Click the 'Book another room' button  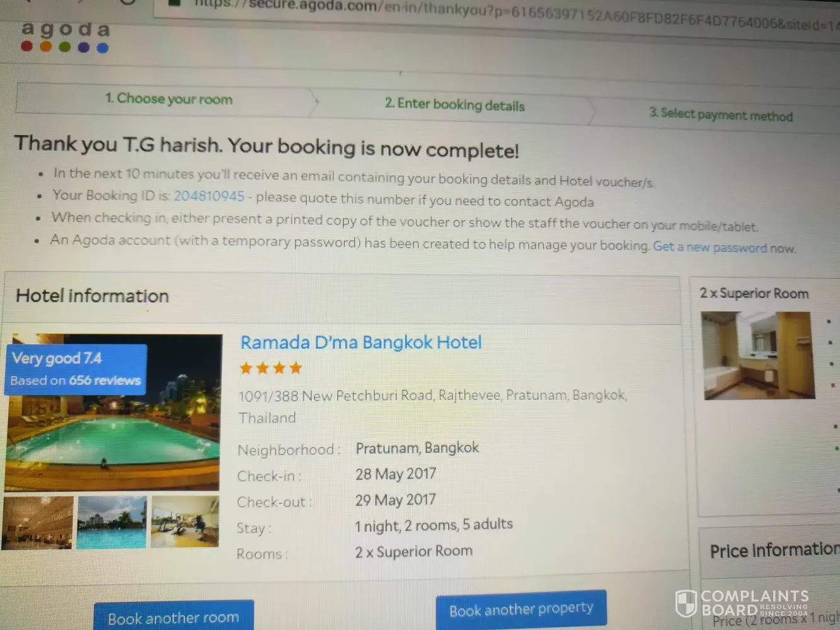(173, 617)
